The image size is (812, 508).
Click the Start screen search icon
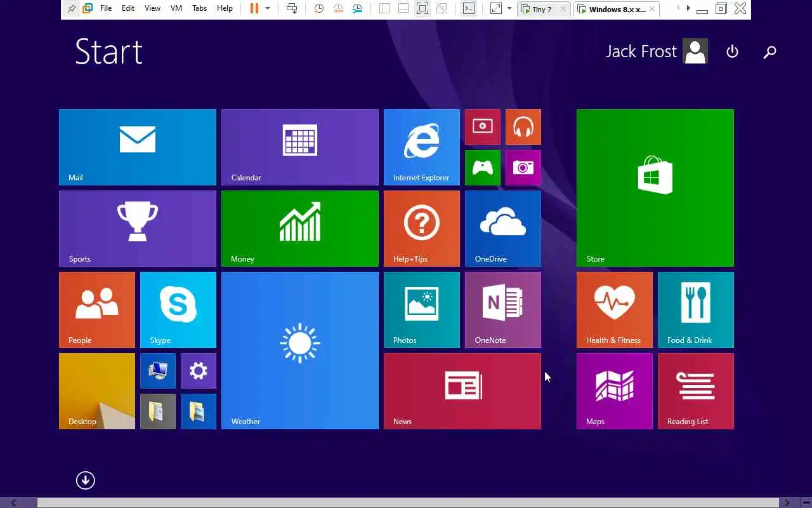point(769,52)
